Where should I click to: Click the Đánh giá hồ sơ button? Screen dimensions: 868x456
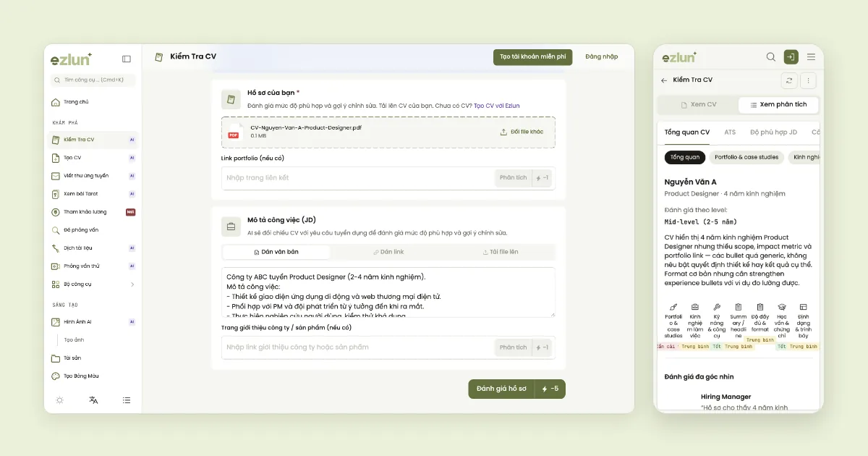pyautogui.click(x=516, y=389)
